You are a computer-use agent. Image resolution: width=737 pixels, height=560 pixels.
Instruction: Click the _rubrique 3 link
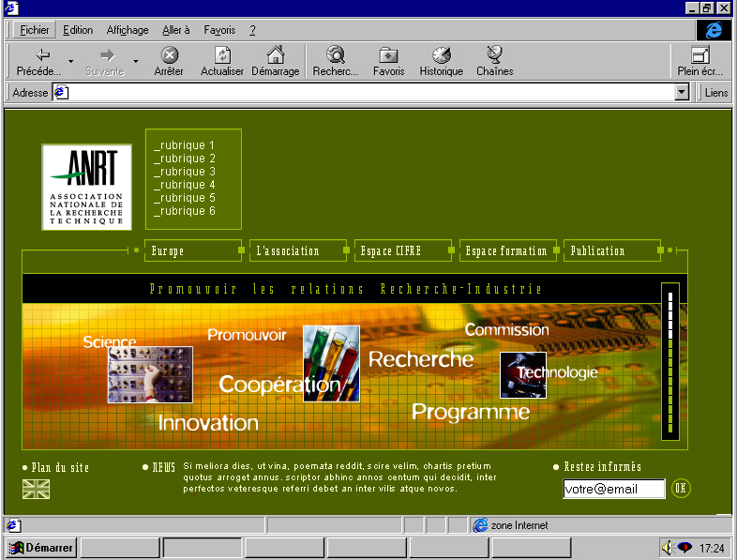(185, 172)
